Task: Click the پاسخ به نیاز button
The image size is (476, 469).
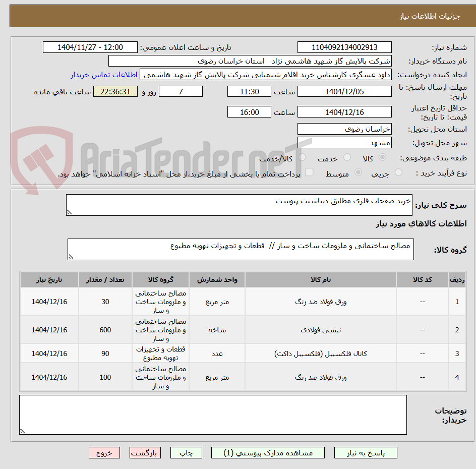Action: 366,452
